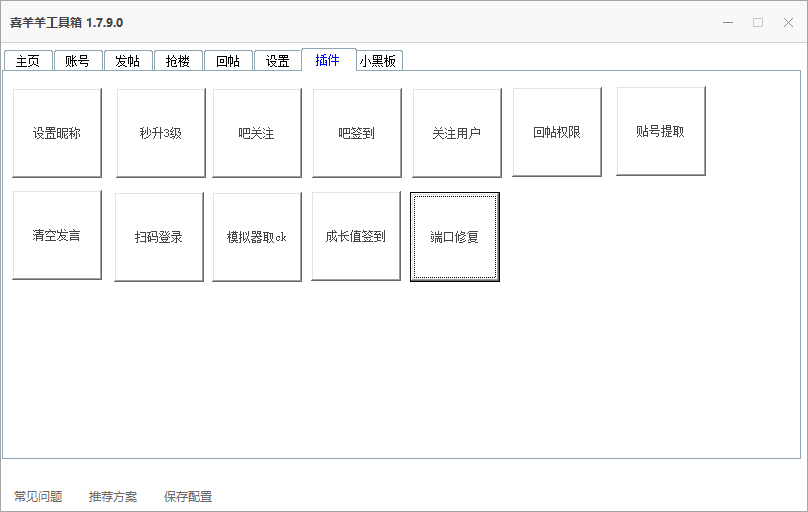Click the 保存配置 link
Screen dimensions: 808x512
point(188,497)
